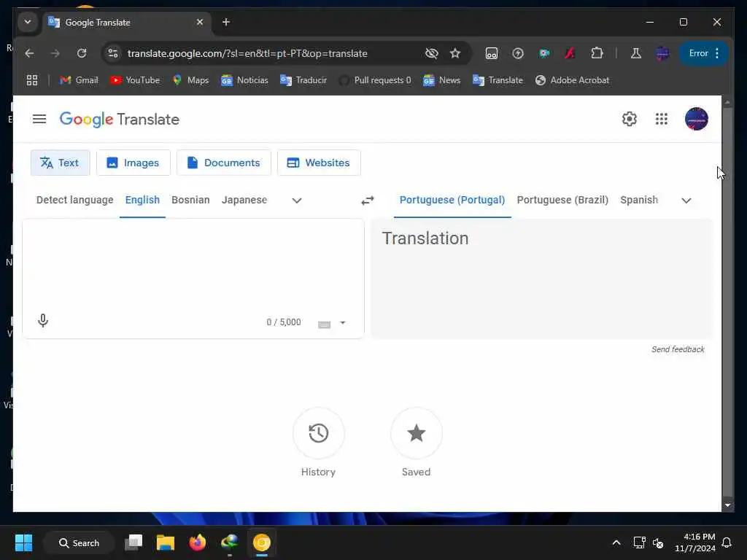The height and width of the screenshot is (560, 747).
Task: Launch Firefox from the taskbar
Action: 197,542
